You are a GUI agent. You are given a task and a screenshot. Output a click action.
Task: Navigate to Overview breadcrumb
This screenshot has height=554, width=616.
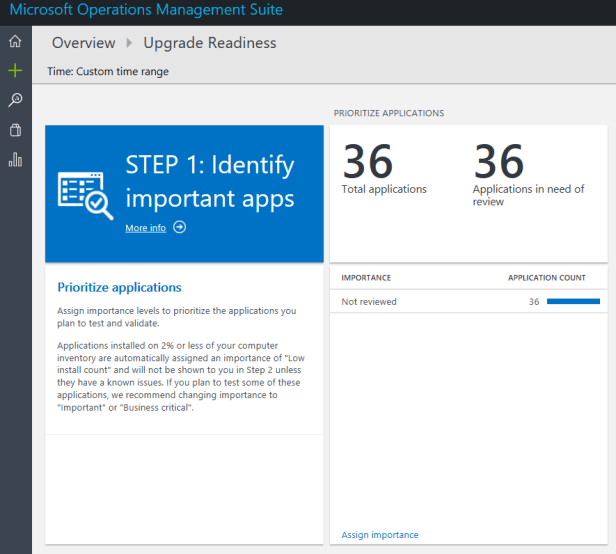[x=84, y=43]
